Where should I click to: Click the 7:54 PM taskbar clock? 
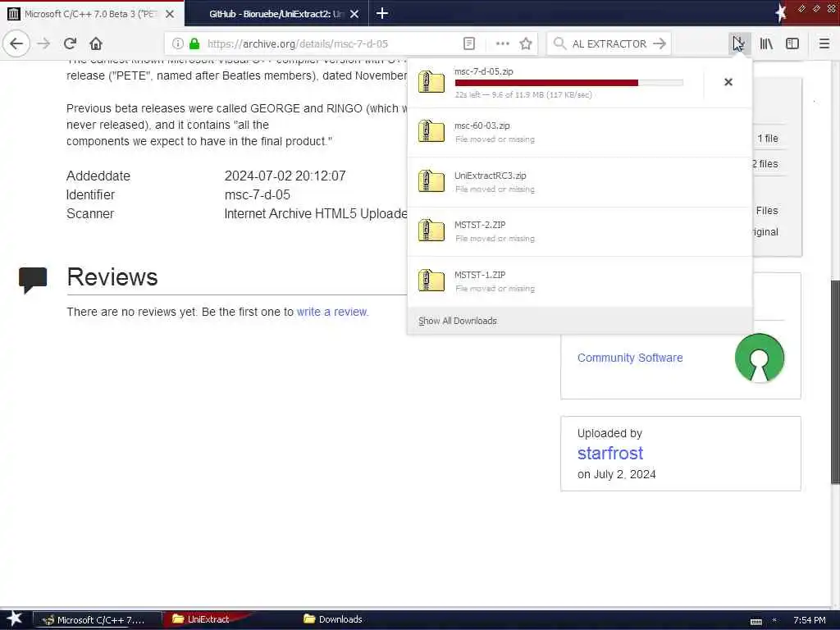coord(810,620)
